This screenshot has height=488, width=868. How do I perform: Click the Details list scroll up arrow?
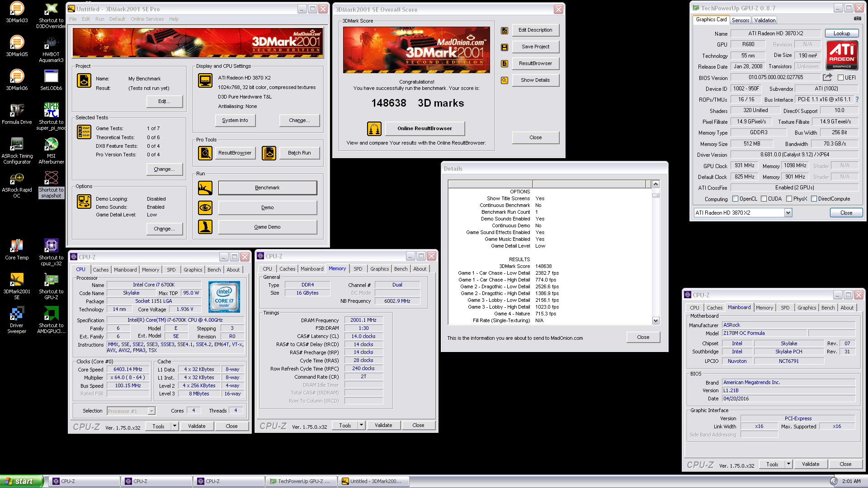[x=656, y=184]
